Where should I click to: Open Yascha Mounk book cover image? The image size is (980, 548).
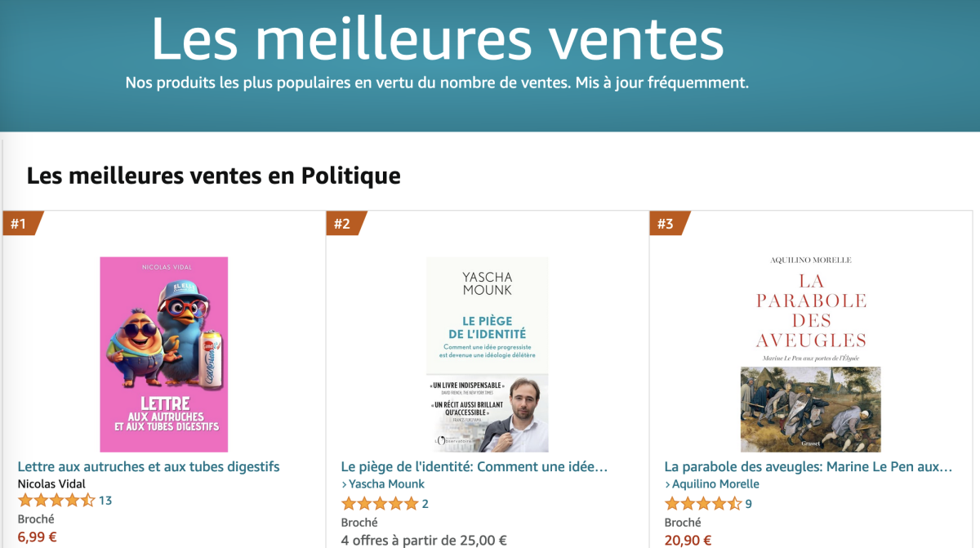click(x=488, y=354)
